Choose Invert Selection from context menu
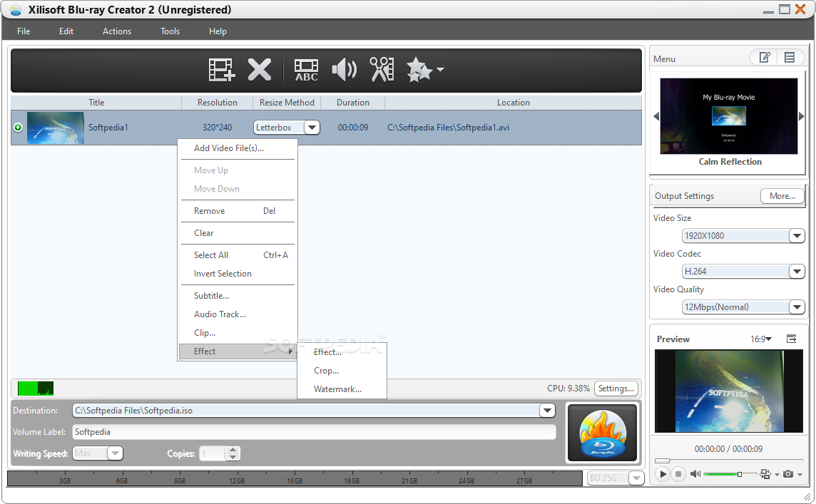The width and height of the screenshot is (816, 504). point(238,274)
